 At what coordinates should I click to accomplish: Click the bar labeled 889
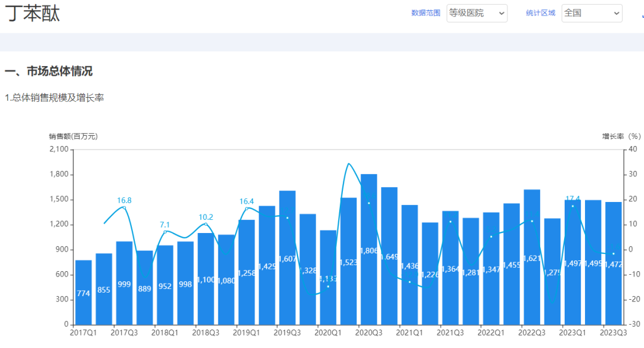[144, 288]
